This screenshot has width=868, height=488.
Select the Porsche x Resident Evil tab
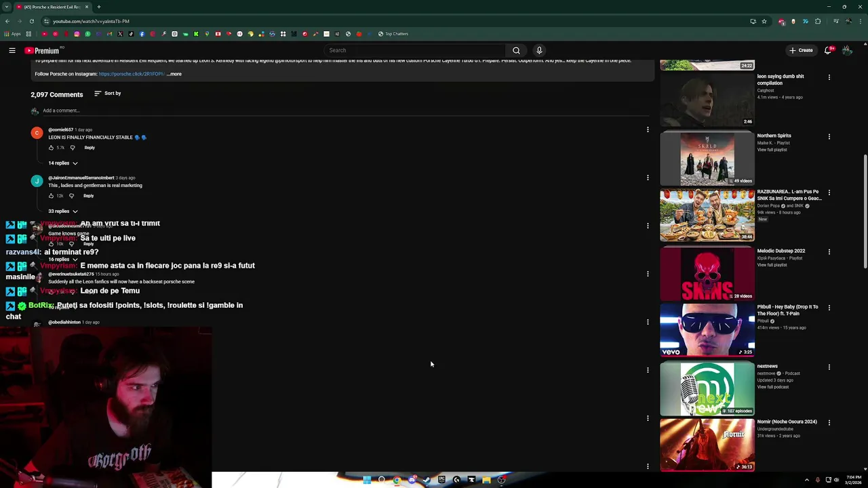point(52,7)
